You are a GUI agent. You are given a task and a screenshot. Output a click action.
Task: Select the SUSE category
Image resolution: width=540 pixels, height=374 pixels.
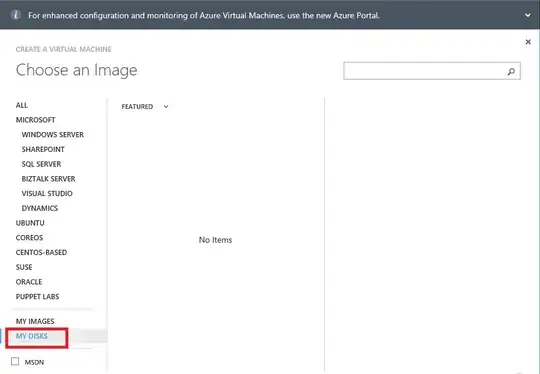24,267
